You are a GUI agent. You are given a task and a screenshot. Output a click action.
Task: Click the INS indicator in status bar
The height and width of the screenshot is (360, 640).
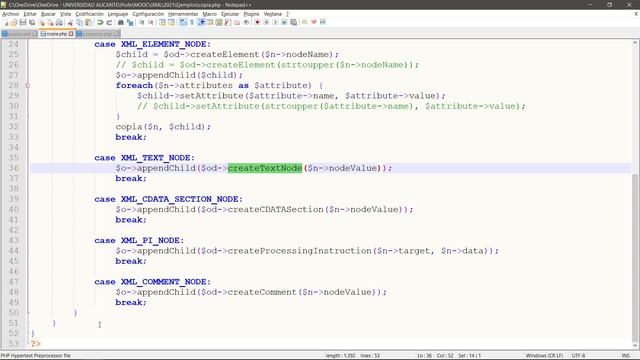pos(625,356)
